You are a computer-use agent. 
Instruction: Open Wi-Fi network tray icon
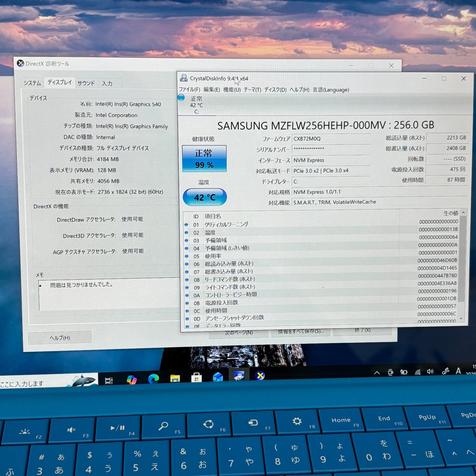[417, 372]
